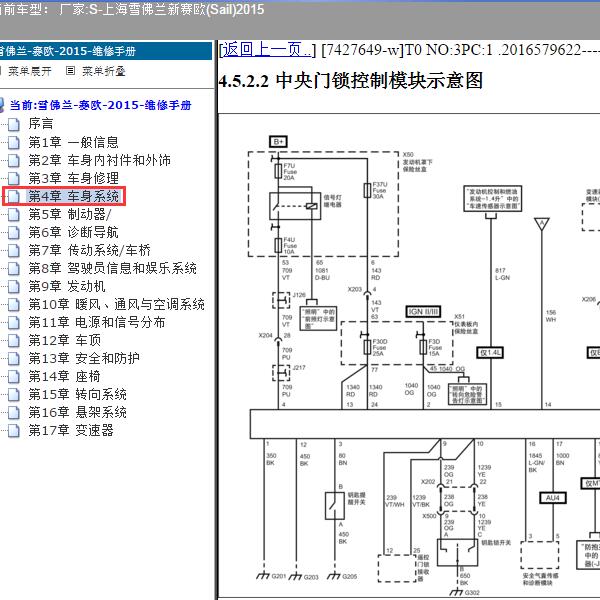Screen dimensions: 600x600
Task: Click the page icon beside 第14章 座椅
Action: pyautogui.click(x=14, y=377)
